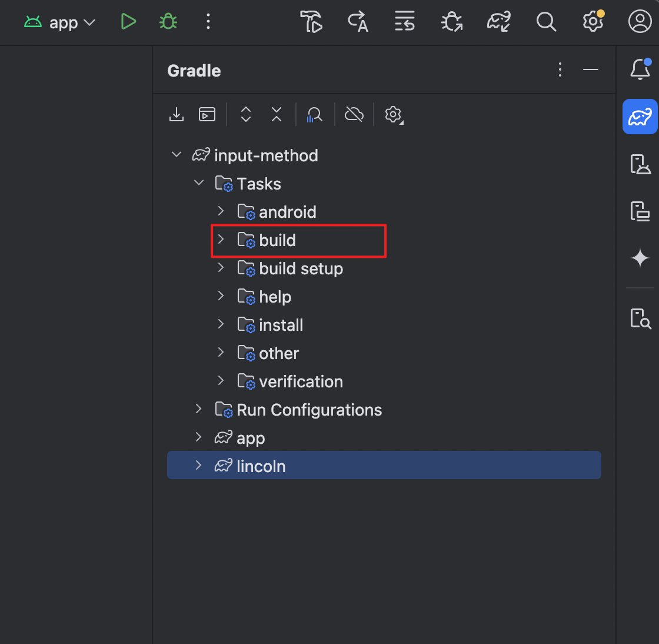The width and height of the screenshot is (659, 644).
Task: Run the app configuration
Action: [x=128, y=21]
